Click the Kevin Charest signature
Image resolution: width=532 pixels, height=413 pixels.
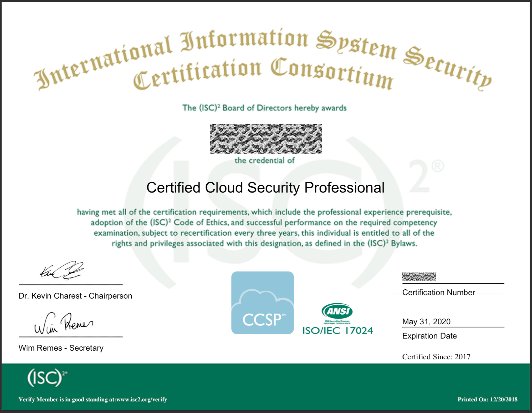click(62, 270)
